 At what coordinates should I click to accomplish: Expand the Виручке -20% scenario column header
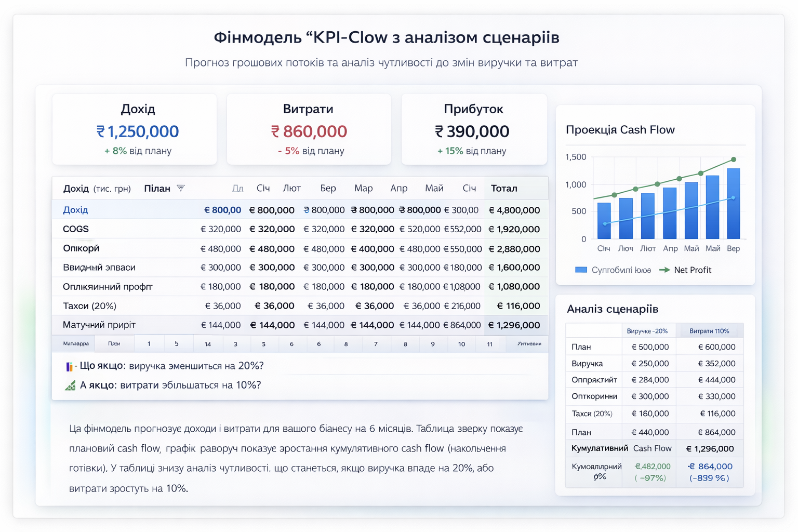[649, 330]
